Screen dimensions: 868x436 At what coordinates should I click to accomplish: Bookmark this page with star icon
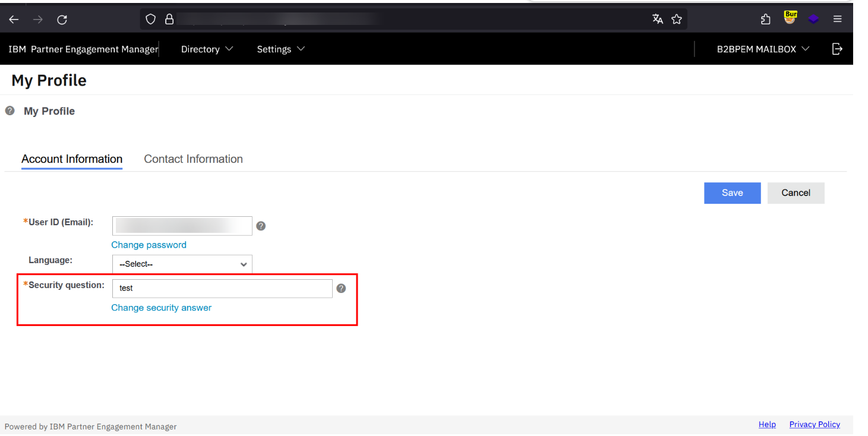point(676,19)
